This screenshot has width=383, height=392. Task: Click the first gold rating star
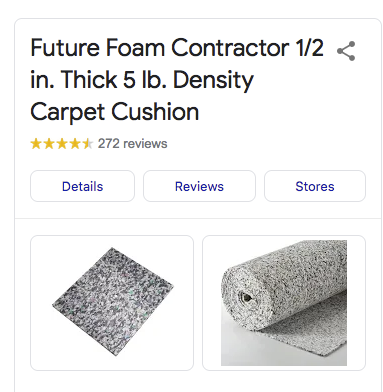pos(36,144)
